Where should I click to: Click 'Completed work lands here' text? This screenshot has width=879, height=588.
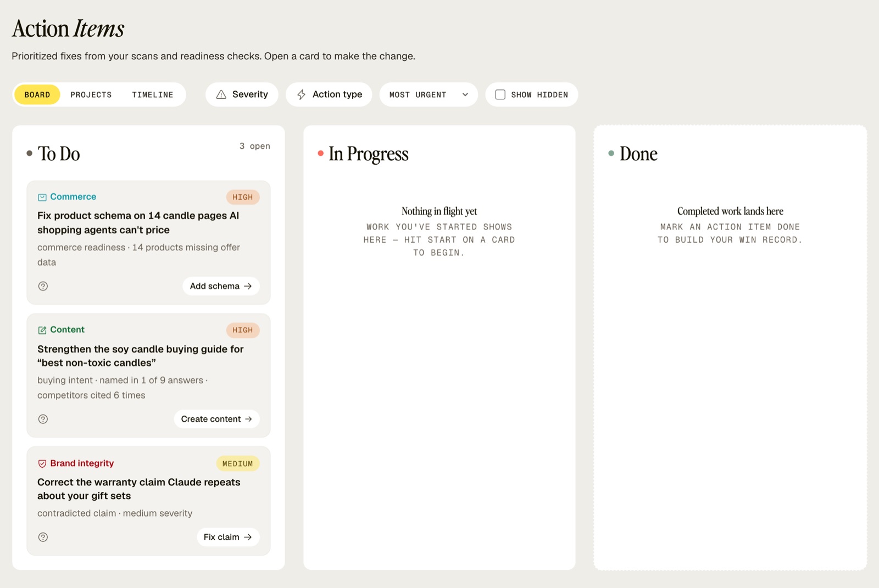tap(730, 211)
